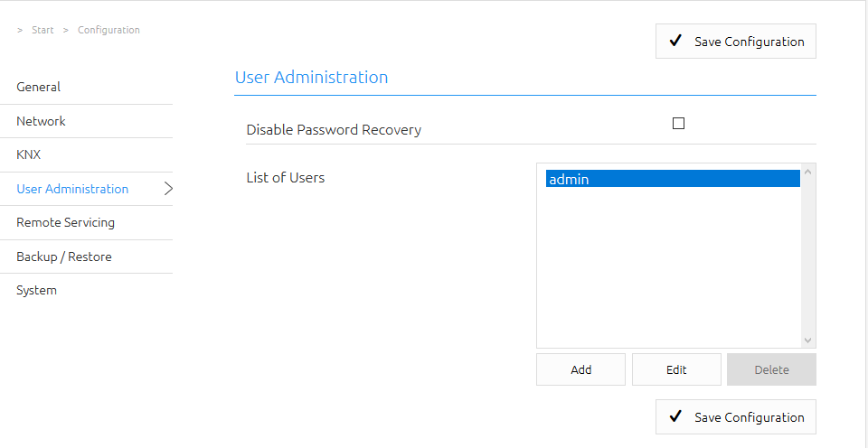Click the user list scrollbar up arrow
This screenshot has width=868, height=448.
[x=807, y=172]
